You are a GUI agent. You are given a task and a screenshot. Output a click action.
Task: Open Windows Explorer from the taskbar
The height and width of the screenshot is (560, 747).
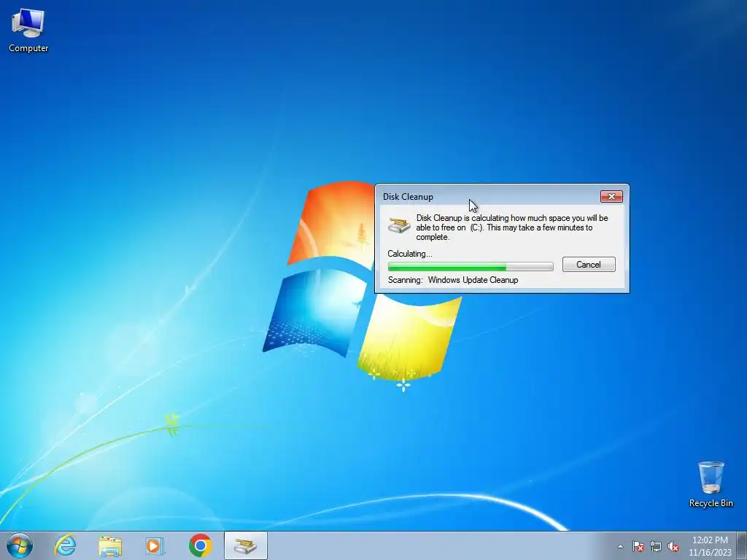(110, 545)
